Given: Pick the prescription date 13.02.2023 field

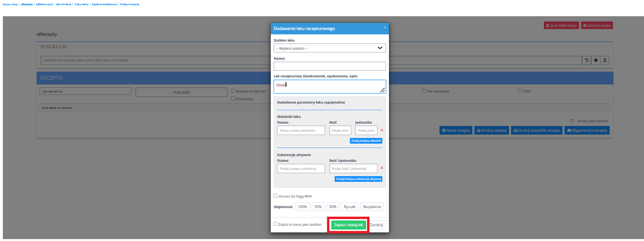Looking at the screenshot, I should point(181,92).
